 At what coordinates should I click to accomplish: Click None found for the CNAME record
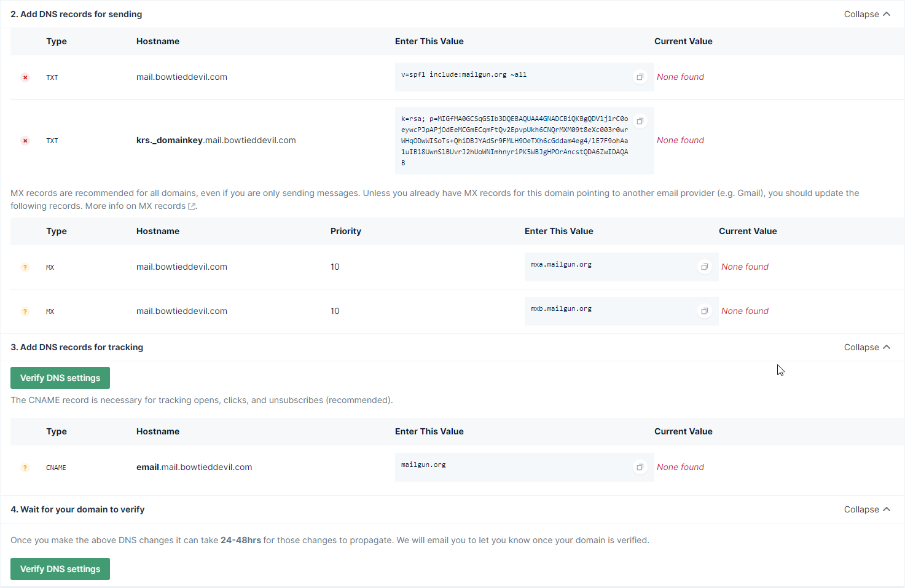coord(680,467)
